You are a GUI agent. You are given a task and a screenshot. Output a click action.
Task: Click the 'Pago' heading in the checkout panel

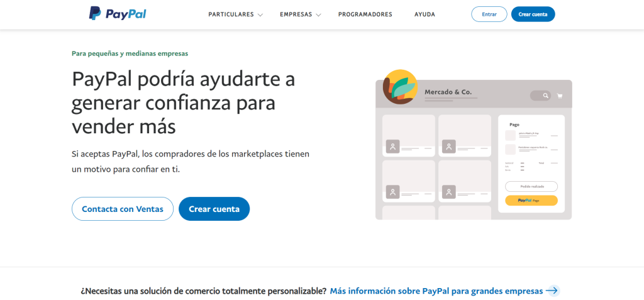pos(514,125)
